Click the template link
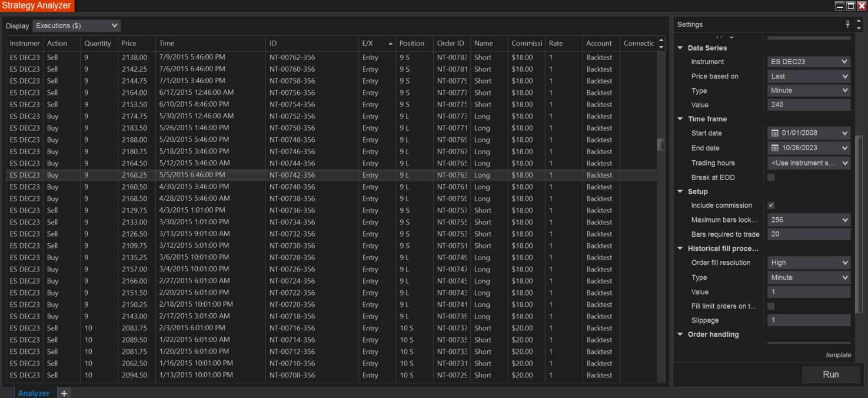The image size is (868, 398). 839,355
